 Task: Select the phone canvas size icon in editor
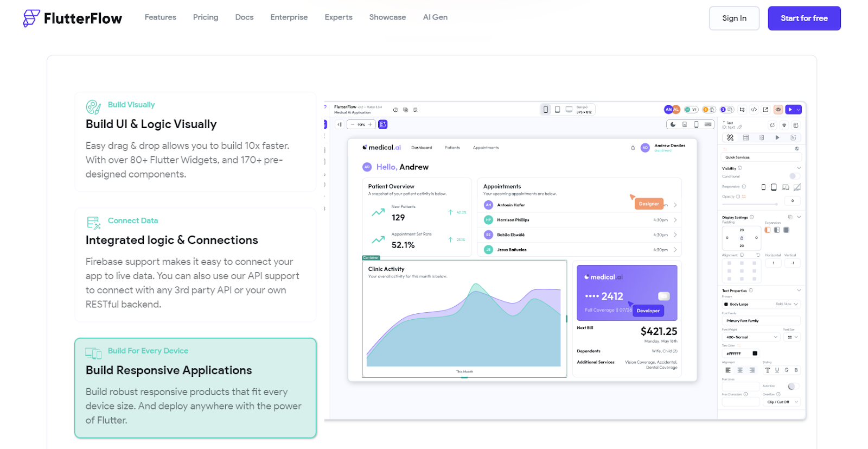click(546, 110)
